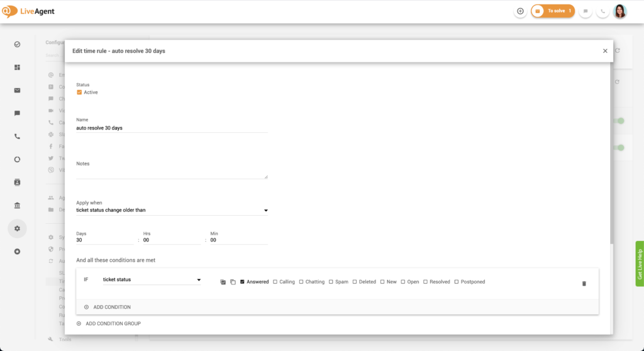Open the Get Live Help side tab

(x=640, y=264)
